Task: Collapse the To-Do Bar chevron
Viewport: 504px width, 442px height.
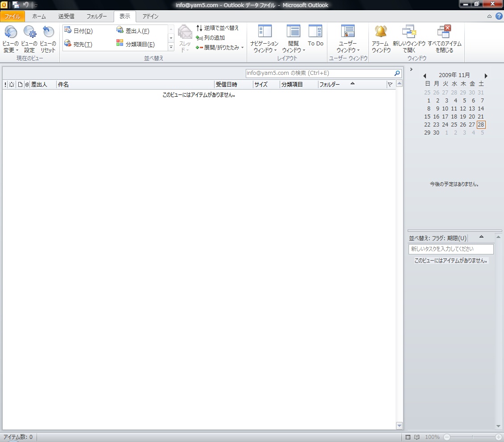Action: point(411,70)
